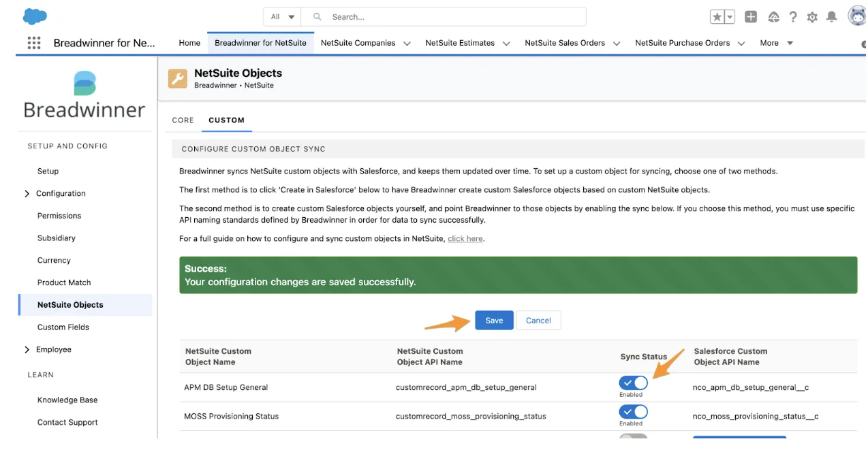Select the Breadwinner for NetSuite tab
Image resolution: width=868 pixels, height=452 pixels.
[x=260, y=43]
